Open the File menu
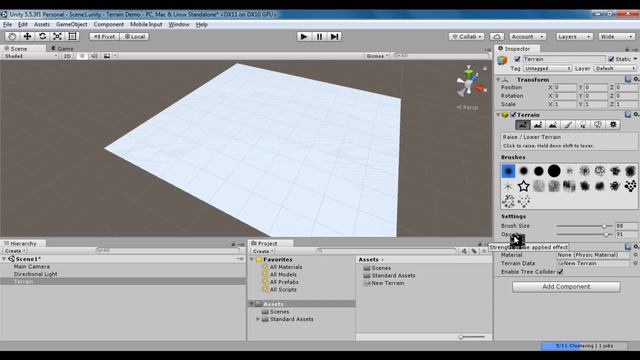 [x=7, y=24]
